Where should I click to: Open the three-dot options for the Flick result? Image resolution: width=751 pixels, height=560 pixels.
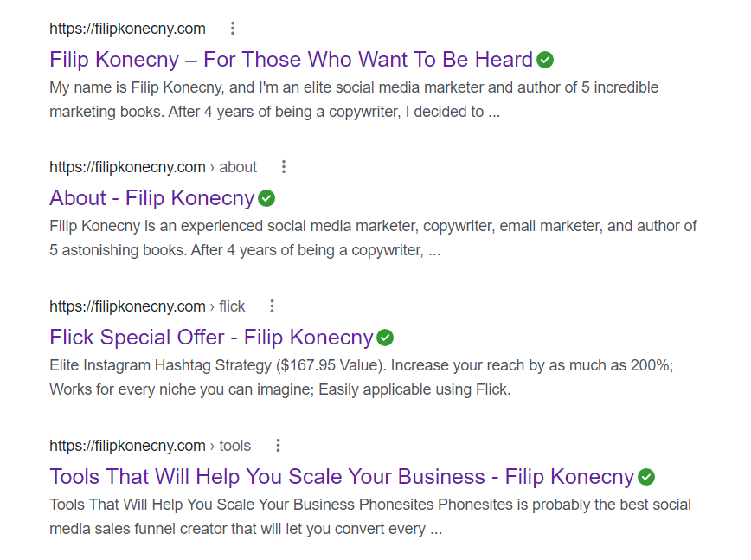[x=272, y=306]
